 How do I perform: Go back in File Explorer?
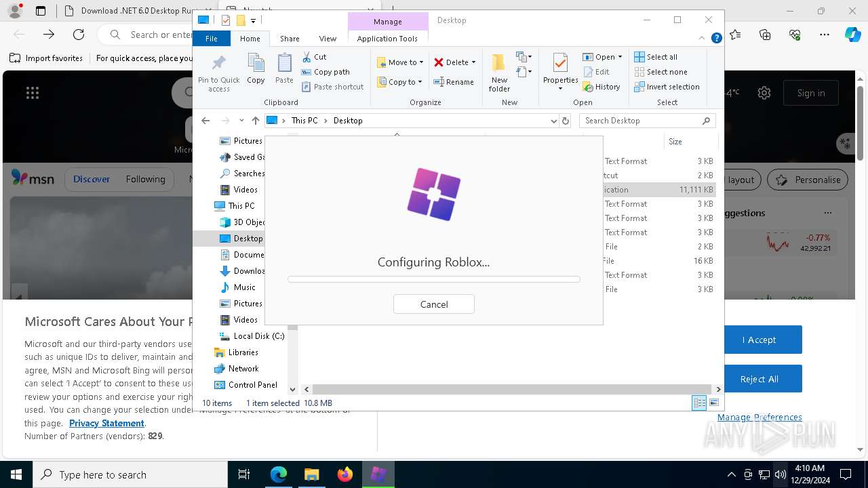click(x=205, y=121)
